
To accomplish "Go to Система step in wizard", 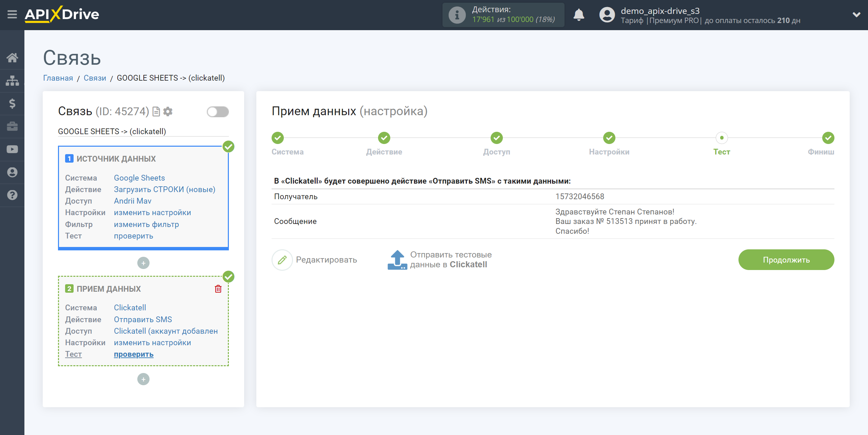I will click(x=278, y=138).
